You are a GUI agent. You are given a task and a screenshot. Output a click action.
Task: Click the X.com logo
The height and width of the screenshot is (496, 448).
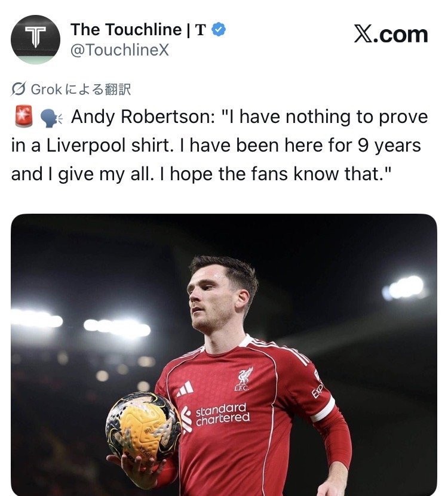point(391,34)
